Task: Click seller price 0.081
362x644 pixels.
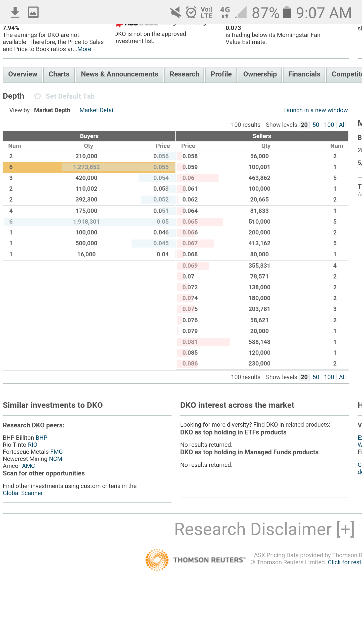Action: pyautogui.click(x=190, y=342)
